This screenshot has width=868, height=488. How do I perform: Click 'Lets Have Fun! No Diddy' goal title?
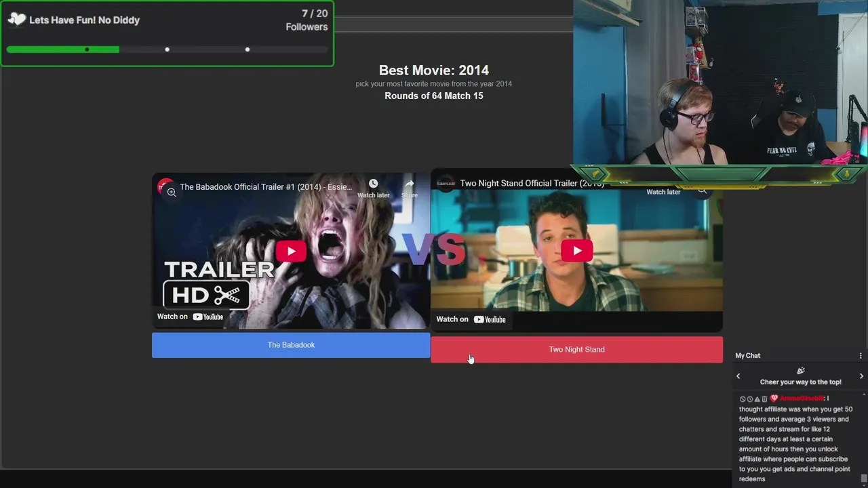[x=85, y=20]
